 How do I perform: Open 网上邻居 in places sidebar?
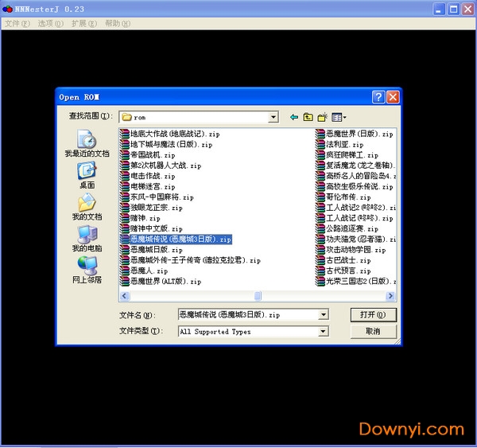tap(87, 270)
